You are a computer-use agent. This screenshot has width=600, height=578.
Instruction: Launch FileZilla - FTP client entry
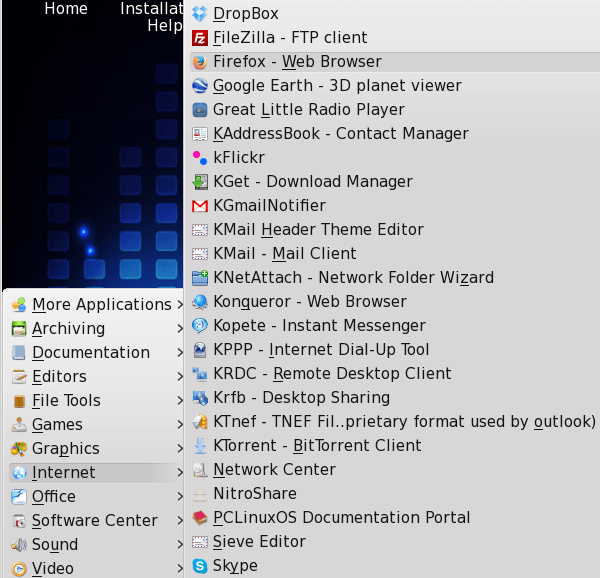pyautogui.click(x=395, y=38)
